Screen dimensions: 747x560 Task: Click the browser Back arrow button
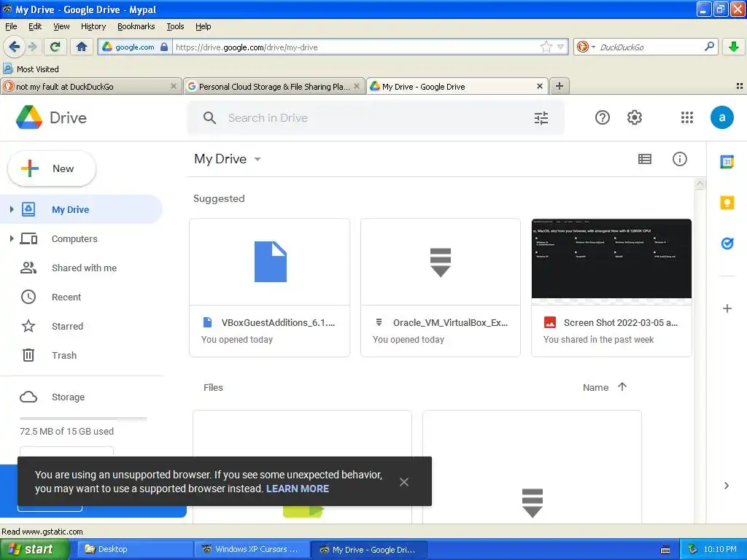click(14, 47)
